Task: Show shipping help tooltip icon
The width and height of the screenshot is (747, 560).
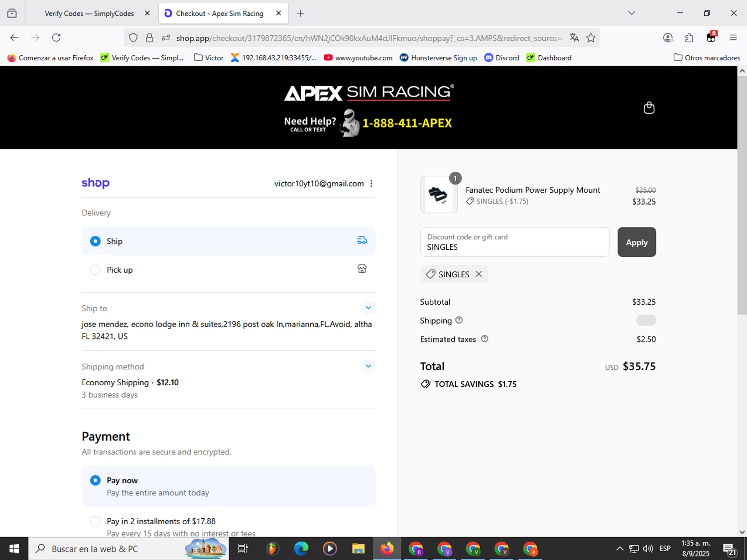Action: tap(459, 320)
